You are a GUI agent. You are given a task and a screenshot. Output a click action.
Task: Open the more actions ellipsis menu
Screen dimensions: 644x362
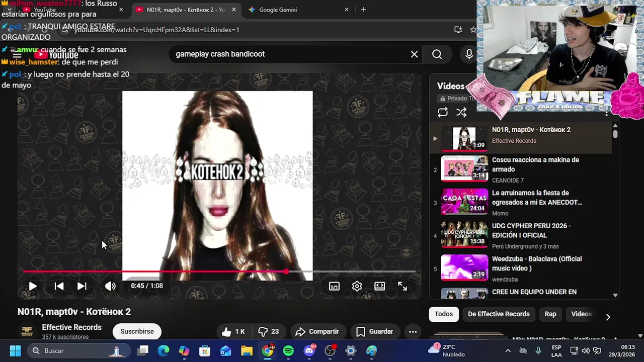(413, 332)
